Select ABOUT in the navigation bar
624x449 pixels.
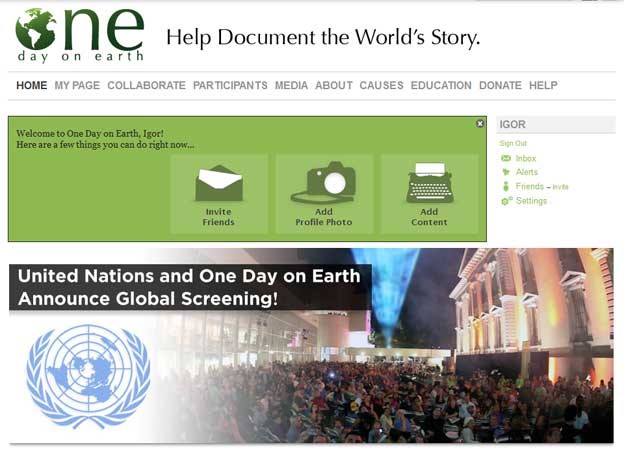click(333, 85)
